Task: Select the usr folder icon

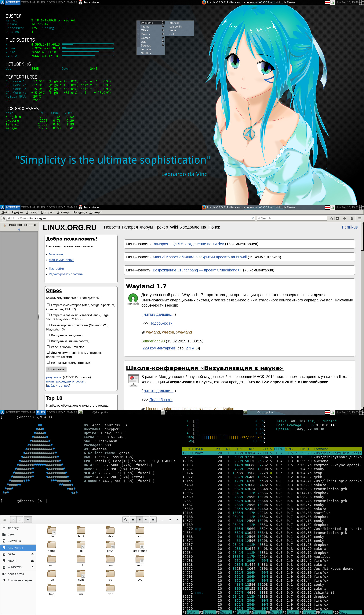Action: (81, 588)
